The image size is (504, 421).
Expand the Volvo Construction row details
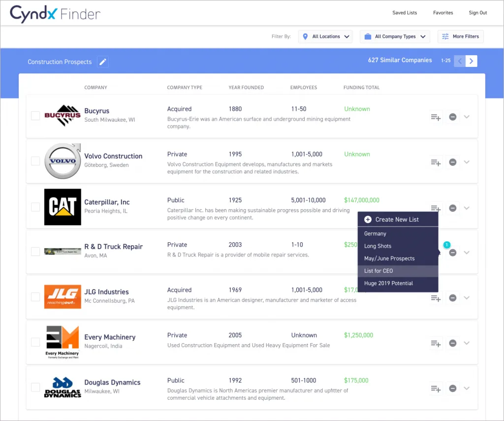tap(467, 162)
